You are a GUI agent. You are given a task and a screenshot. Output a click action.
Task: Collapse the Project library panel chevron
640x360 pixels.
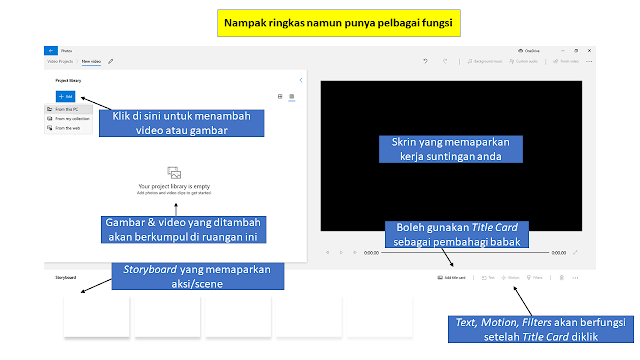[x=301, y=80]
